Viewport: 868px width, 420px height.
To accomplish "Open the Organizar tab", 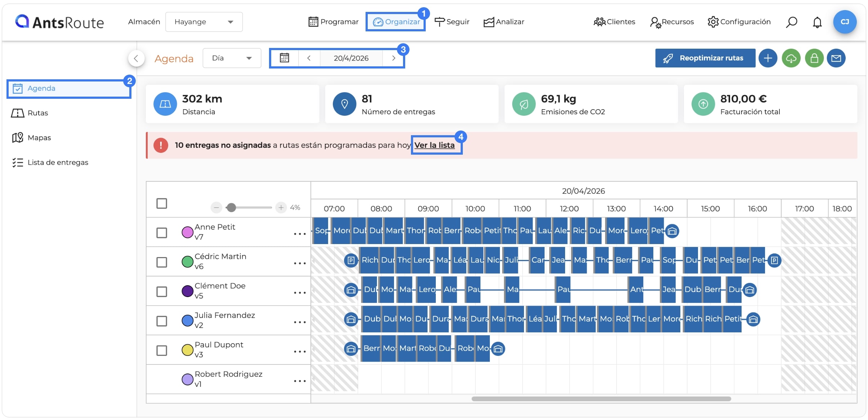I will pyautogui.click(x=396, y=22).
